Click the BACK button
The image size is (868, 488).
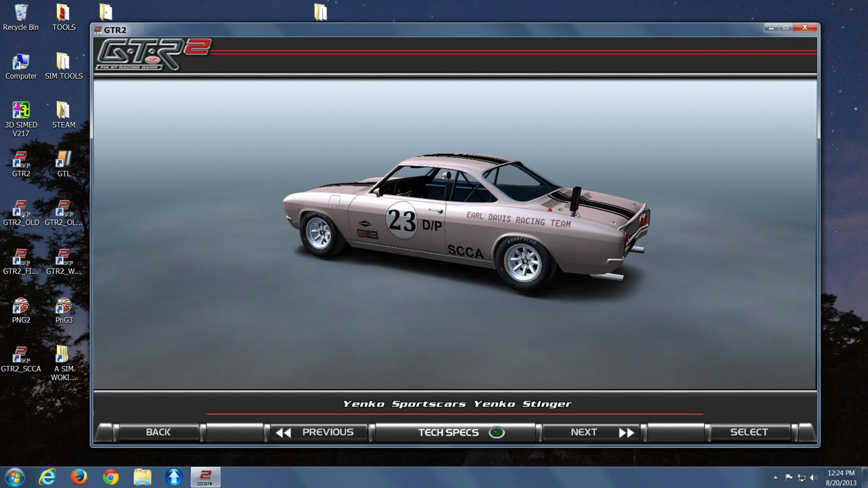point(158,432)
